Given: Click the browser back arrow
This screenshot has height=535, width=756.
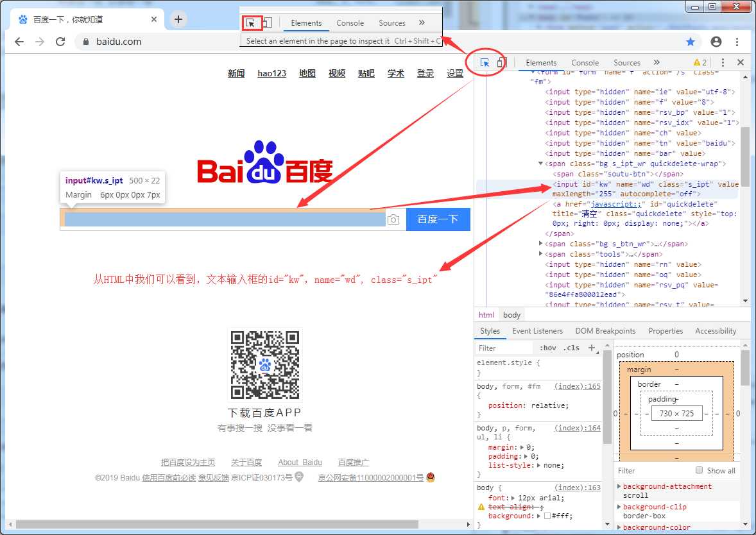Looking at the screenshot, I should (19, 42).
